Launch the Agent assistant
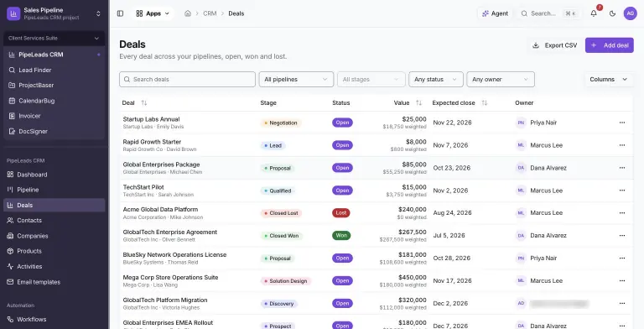Viewport: 644px width, 329px height. (x=495, y=13)
